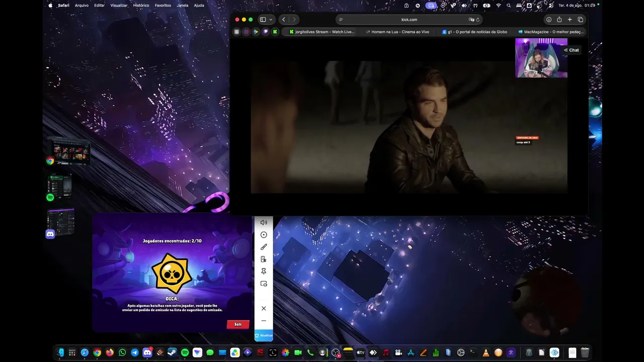The image size is (644, 362).
Task: Toggle sound in the game side toolbar
Action: point(264,222)
